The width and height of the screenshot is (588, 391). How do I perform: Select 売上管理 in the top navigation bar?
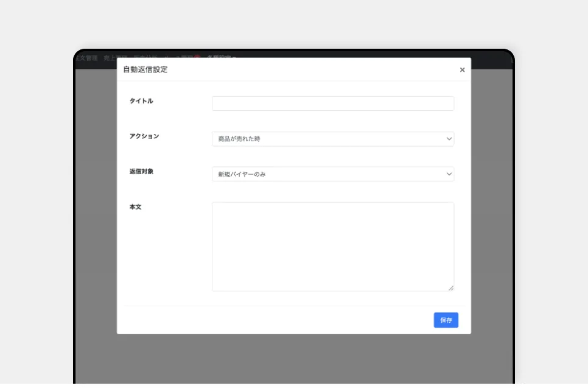pos(110,58)
